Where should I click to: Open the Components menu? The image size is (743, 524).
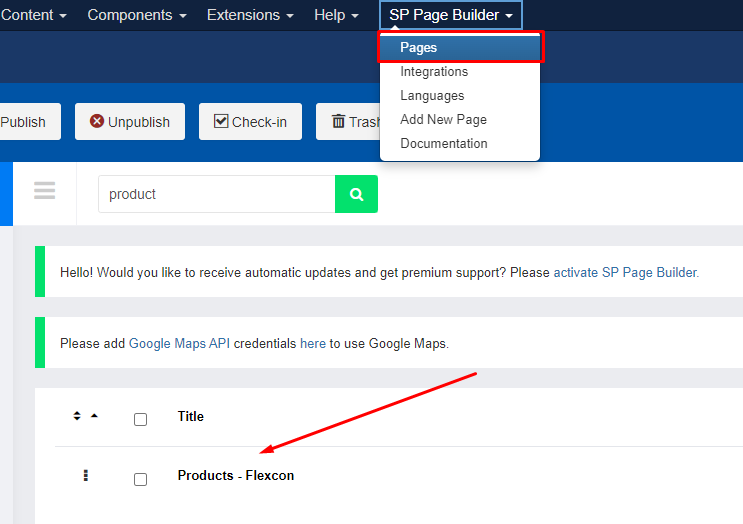click(136, 15)
